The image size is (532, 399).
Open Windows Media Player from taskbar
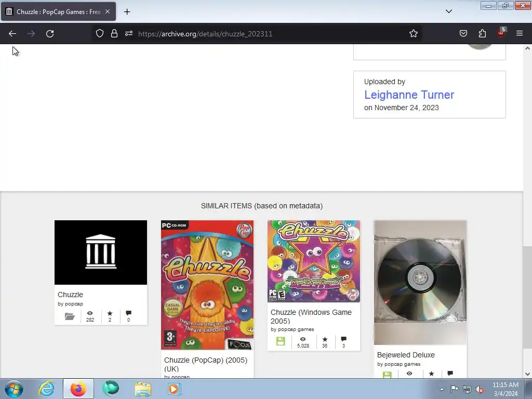click(175, 389)
